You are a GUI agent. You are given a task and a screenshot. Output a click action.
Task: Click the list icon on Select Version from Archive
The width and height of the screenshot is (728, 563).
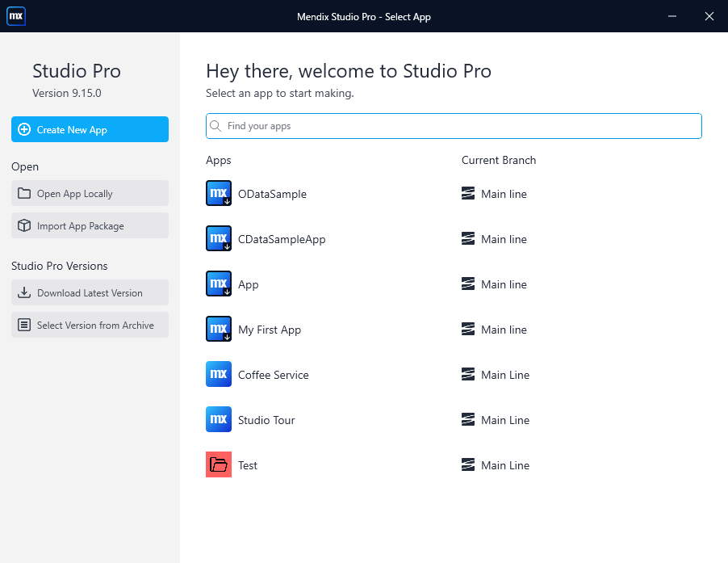(x=24, y=325)
